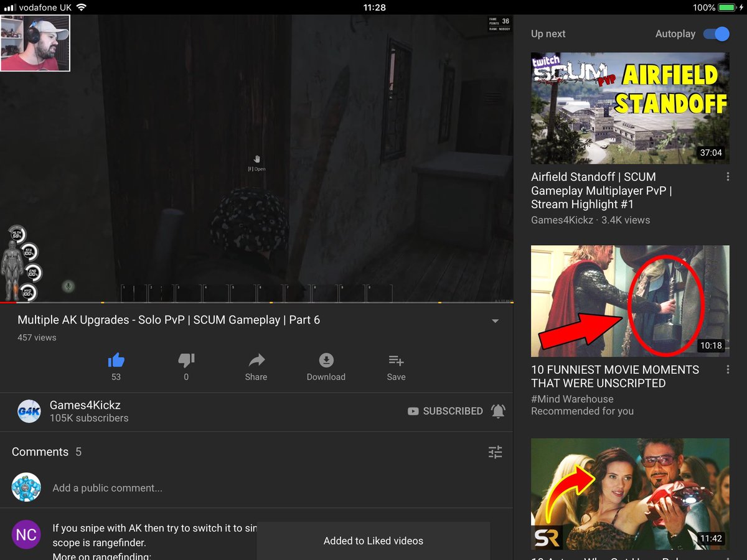This screenshot has width=747, height=560.
Task: Open more options for 10 Funniest Movie Moments
Action: pos(728,370)
